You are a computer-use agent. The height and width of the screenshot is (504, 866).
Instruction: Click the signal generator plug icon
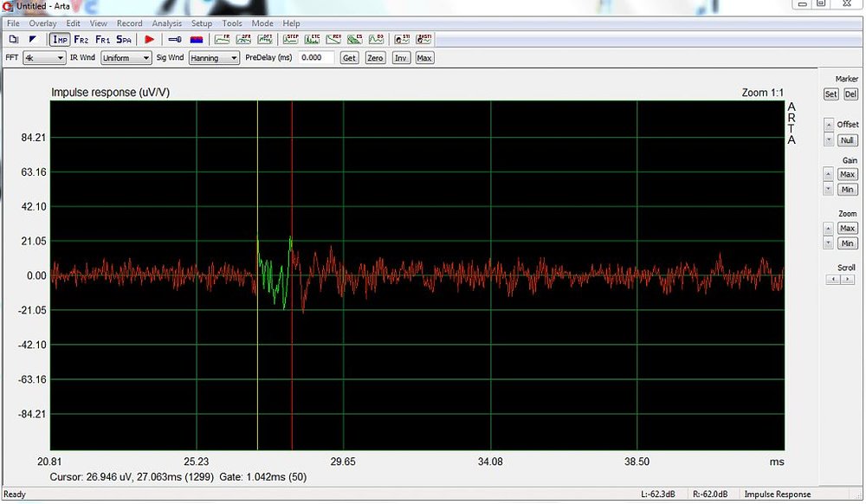175,39
